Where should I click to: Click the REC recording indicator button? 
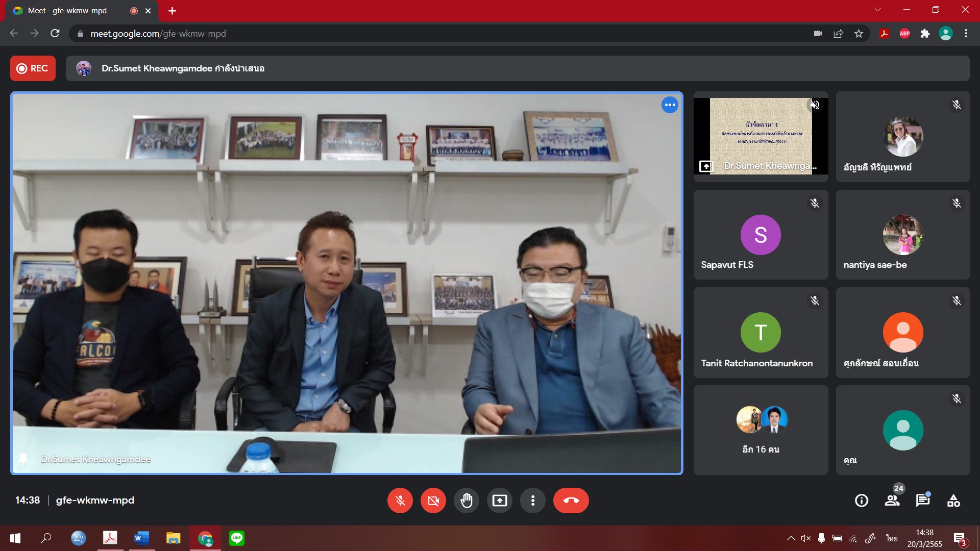click(33, 68)
